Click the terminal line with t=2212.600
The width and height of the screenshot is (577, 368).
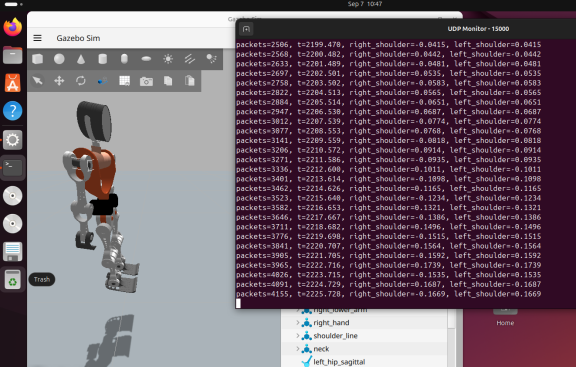pos(389,169)
